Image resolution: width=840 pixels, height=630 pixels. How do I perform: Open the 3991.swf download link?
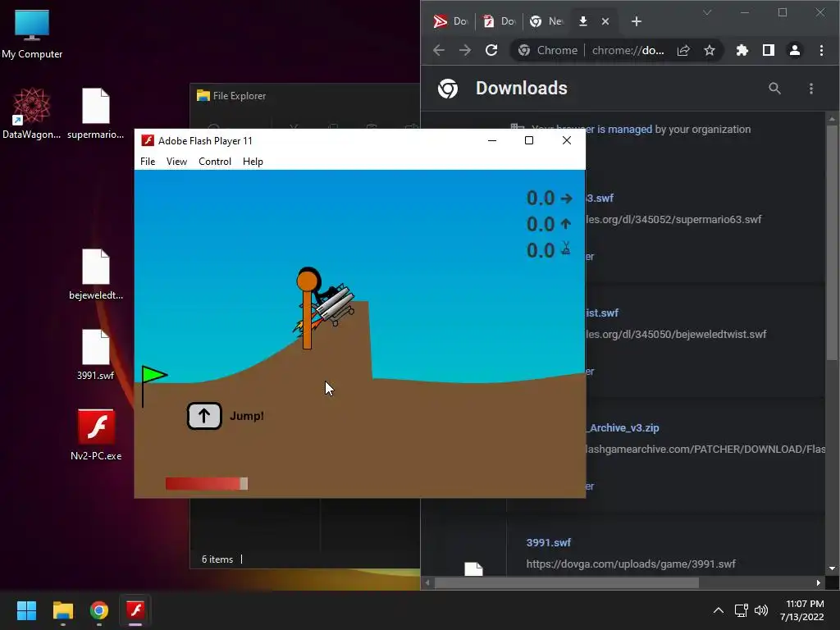click(549, 542)
